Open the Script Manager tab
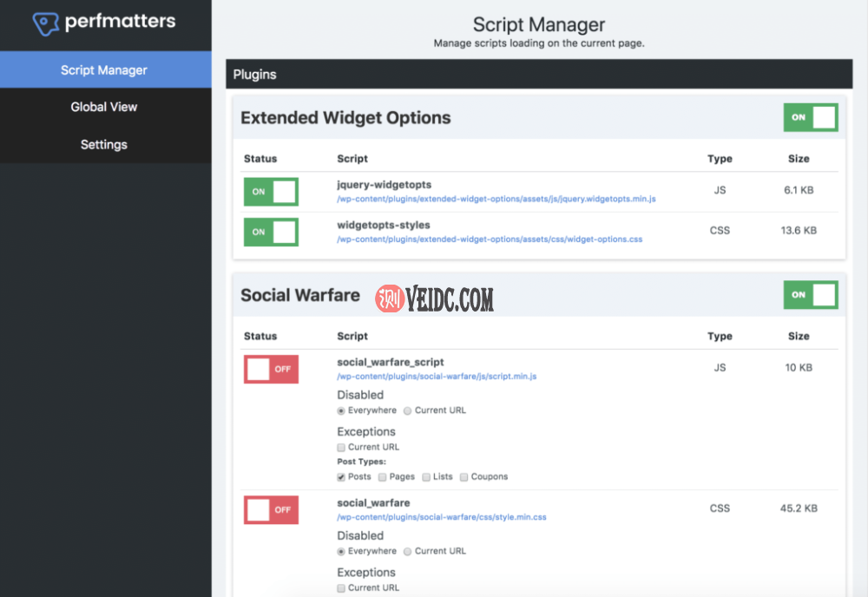868x597 pixels. click(104, 70)
